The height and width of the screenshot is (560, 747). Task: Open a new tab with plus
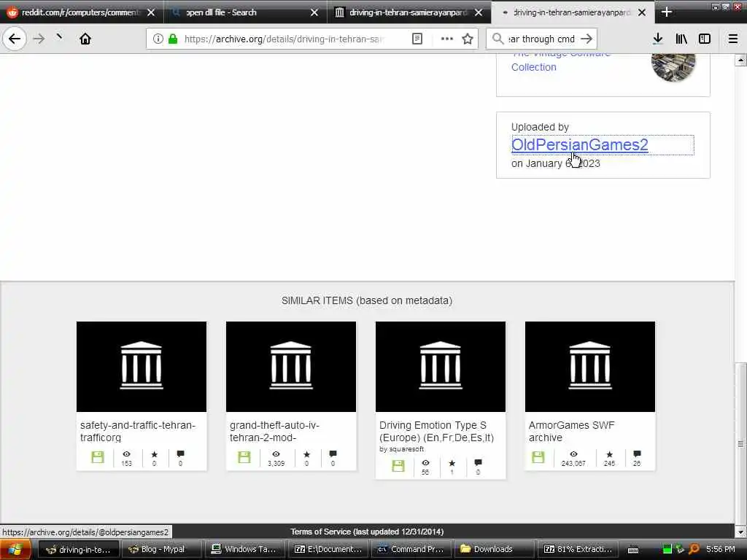point(667,12)
